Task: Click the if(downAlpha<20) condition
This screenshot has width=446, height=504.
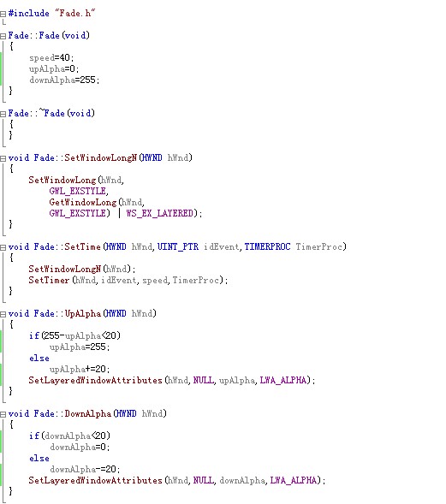Action: point(69,436)
